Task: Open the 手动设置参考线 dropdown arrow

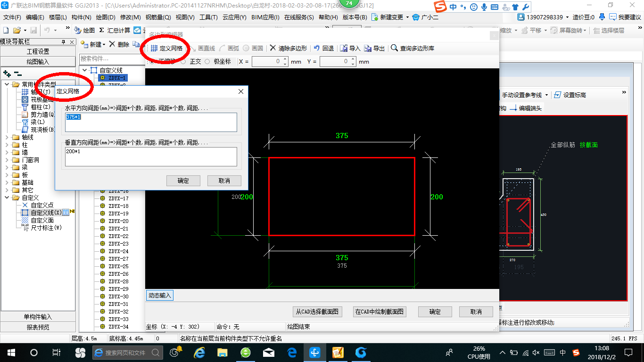Action: click(546, 95)
